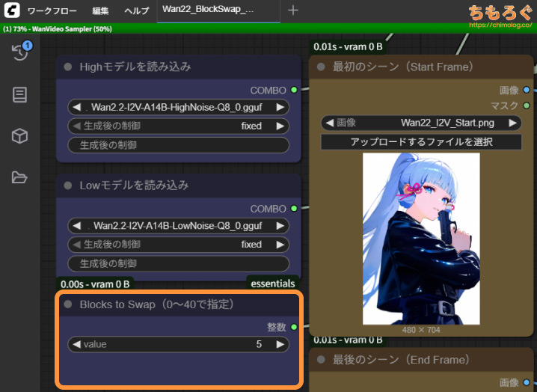Select previous image in Start Frame node
This screenshot has height=392, width=537.
[x=330, y=123]
